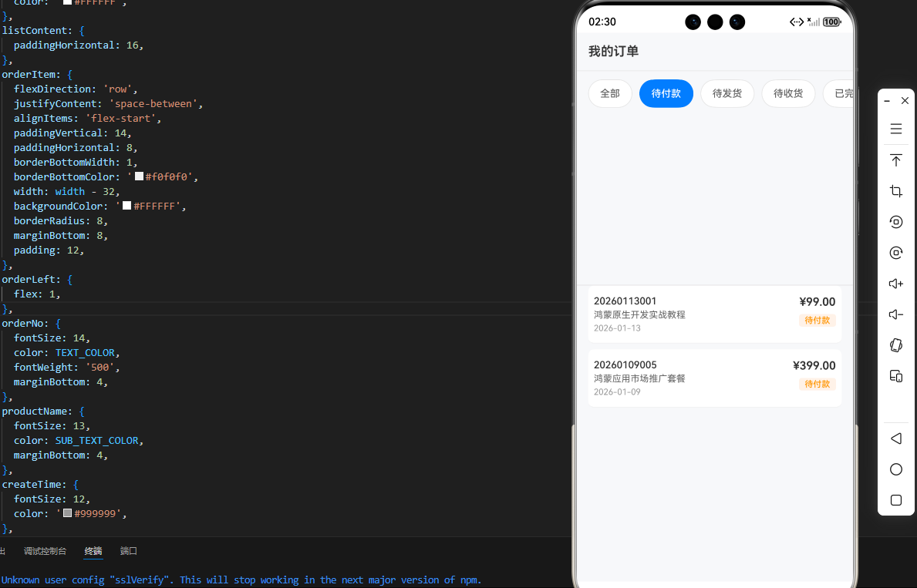Click the 我的订单 page title
The image size is (917, 588).
pos(613,52)
